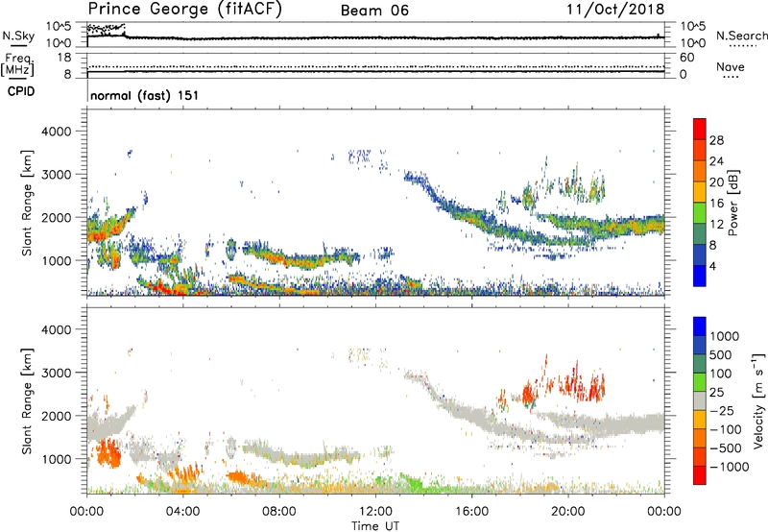The image size is (768, 532).
Task: Click the '28' value on Power colorbar
Action: click(x=716, y=140)
